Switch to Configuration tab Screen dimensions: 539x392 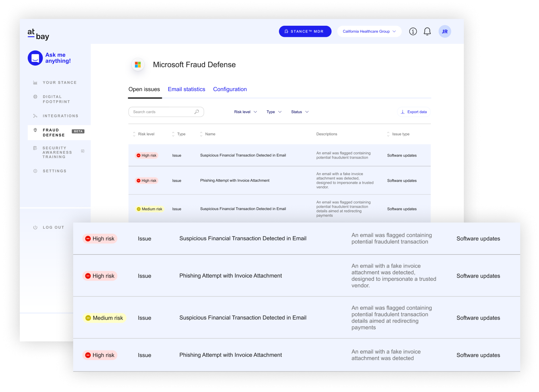(230, 89)
